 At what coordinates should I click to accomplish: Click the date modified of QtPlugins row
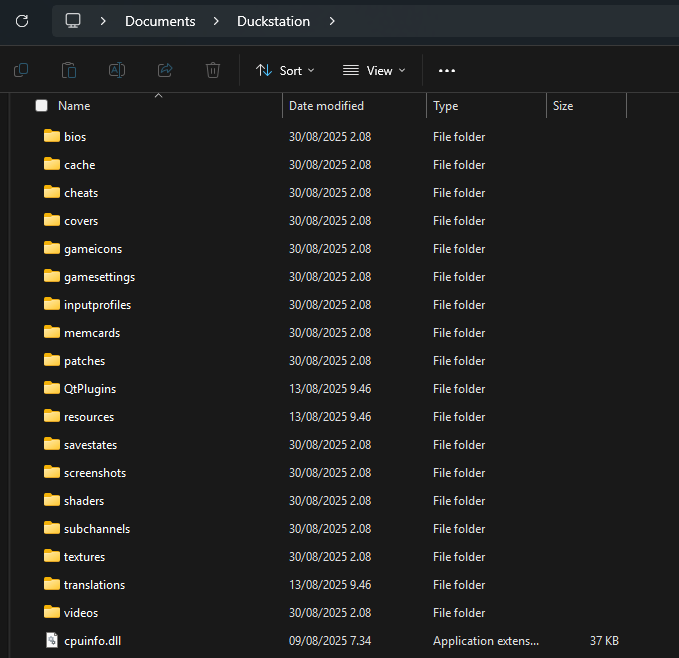(x=330, y=389)
